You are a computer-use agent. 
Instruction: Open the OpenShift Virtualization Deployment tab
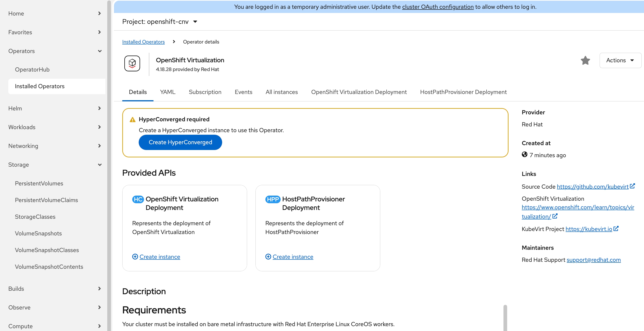point(359,92)
